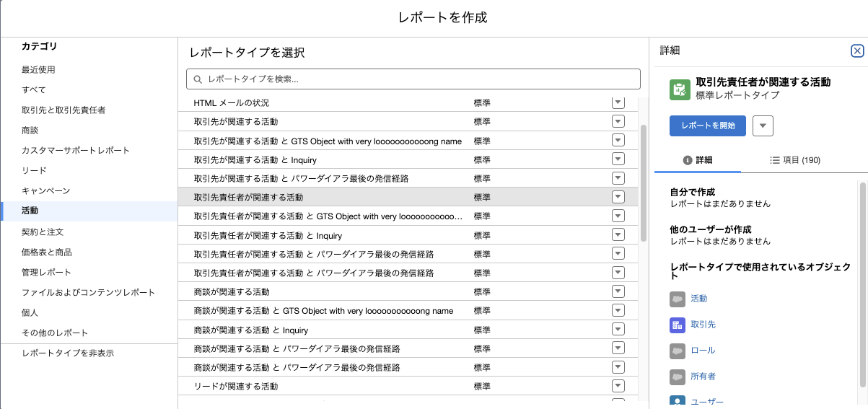Click the grey icon beside ロール object
The height and width of the screenshot is (409, 868).
click(x=677, y=351)
